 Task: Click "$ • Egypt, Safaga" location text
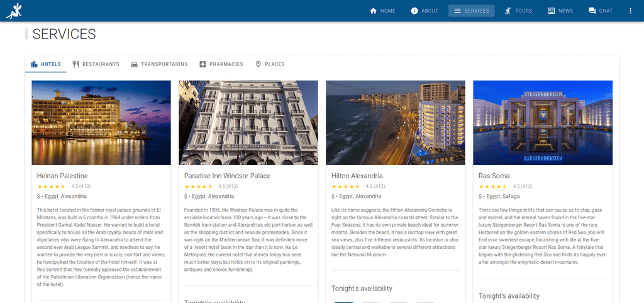499,197
